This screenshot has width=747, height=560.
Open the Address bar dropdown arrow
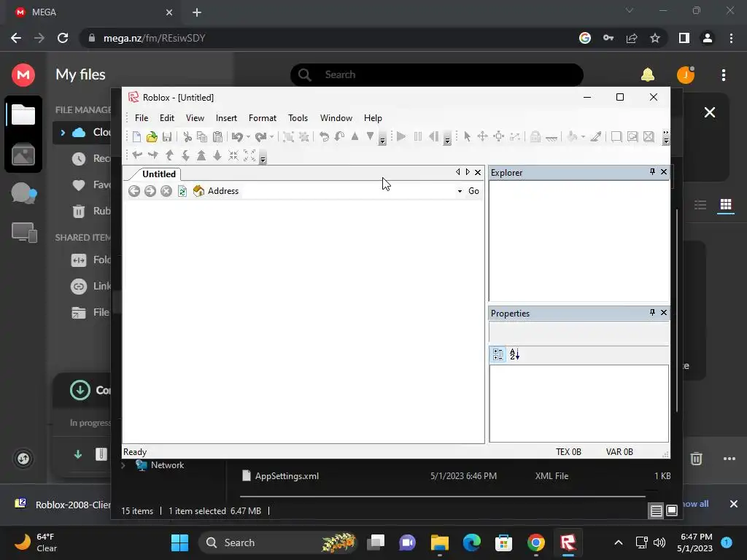[460, 192]
